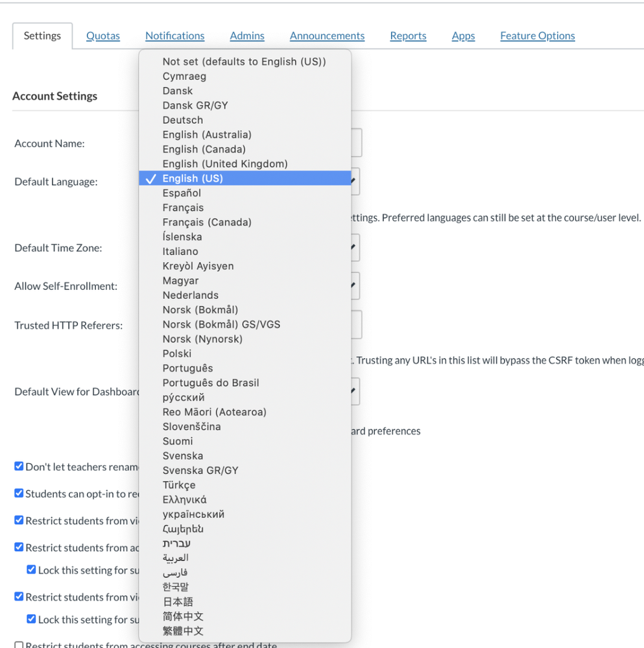Select Português do Brasil language option
The width and height of the screenshot is (644, 648).
click(x=211, y=383)
